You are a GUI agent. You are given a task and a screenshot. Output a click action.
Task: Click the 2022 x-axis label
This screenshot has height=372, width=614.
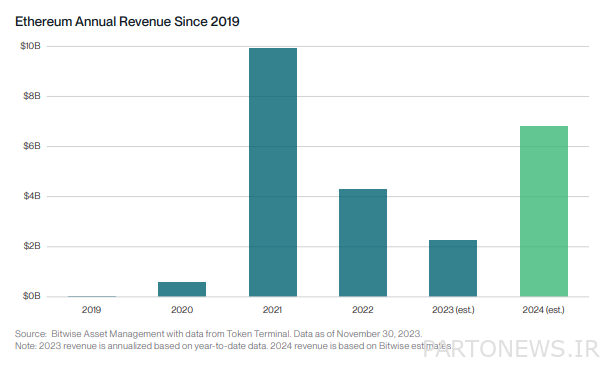[x=363, y=310]
